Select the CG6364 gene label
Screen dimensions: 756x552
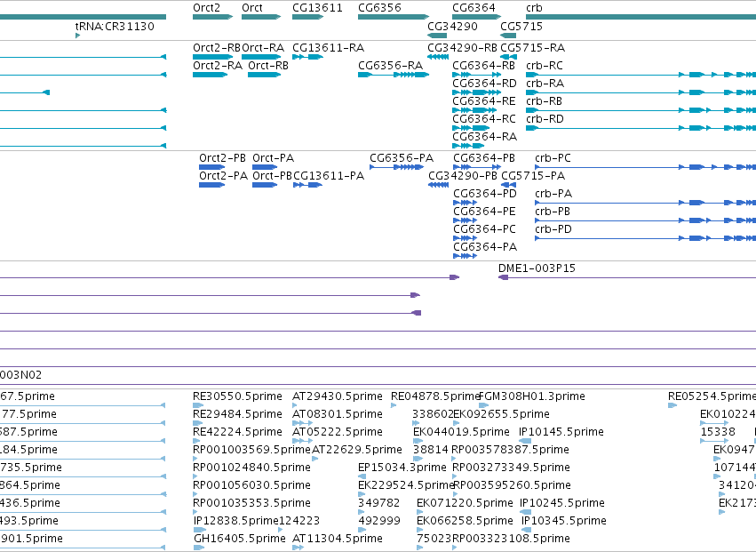coord(473,8)
